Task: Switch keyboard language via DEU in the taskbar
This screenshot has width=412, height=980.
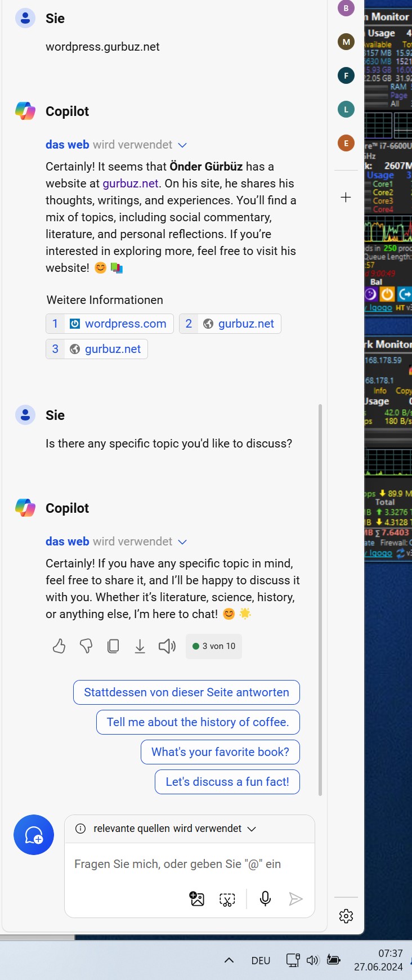Action: click(261, 960)
